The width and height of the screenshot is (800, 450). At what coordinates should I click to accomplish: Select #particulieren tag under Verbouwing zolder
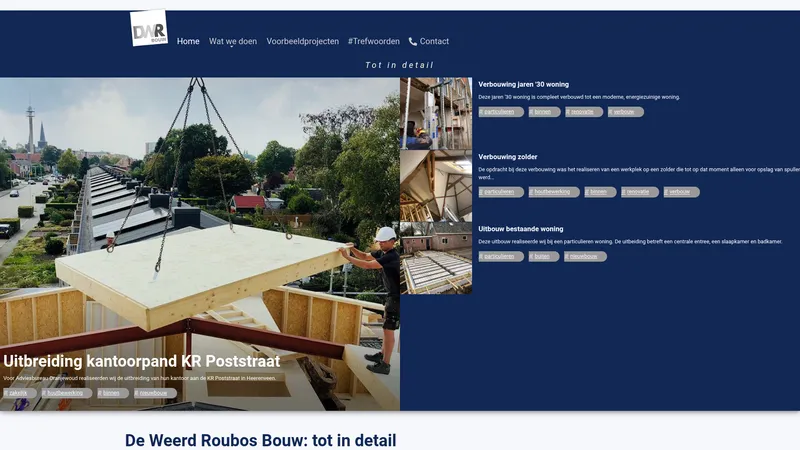coord(501,192)
